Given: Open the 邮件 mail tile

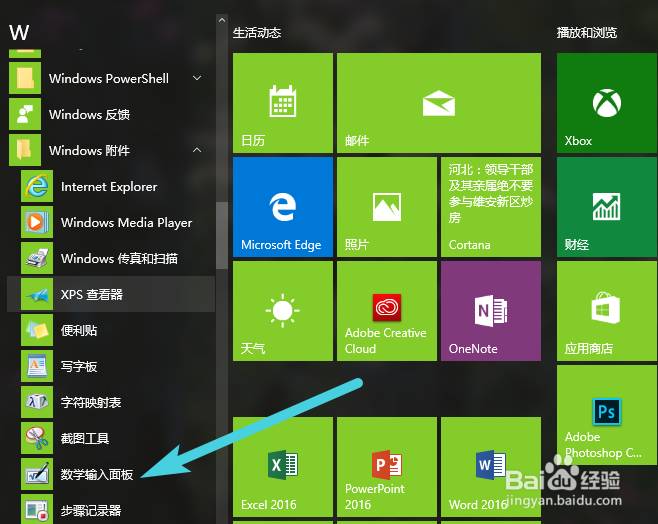Looking at the screenshot, I should pos(439,103).
